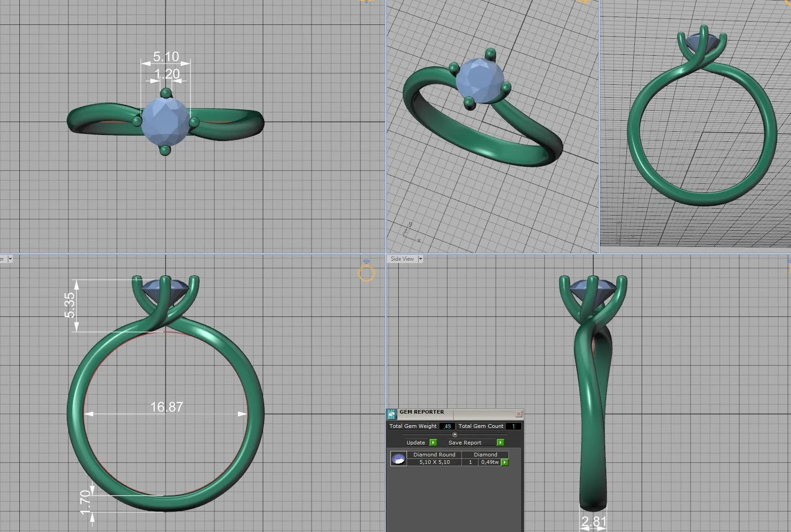Open the Side View viewport dropdown arrow
This screenshot has height=532, width=791.
point(420,259)
